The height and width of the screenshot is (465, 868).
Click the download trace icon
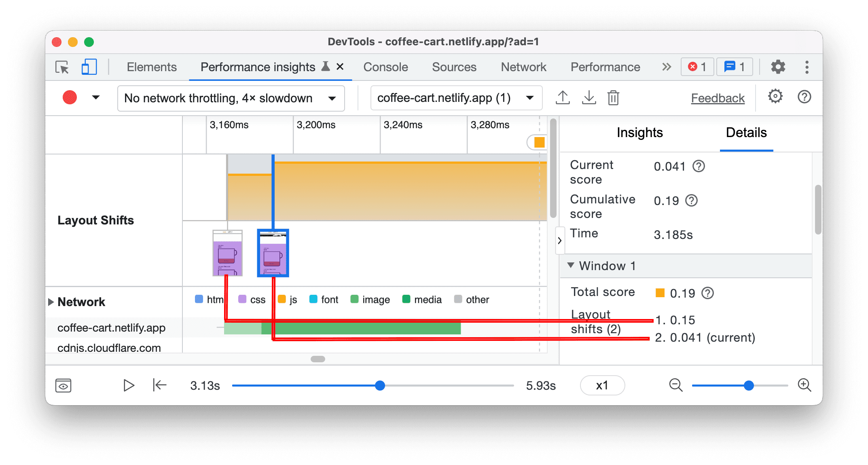[589, 97]
